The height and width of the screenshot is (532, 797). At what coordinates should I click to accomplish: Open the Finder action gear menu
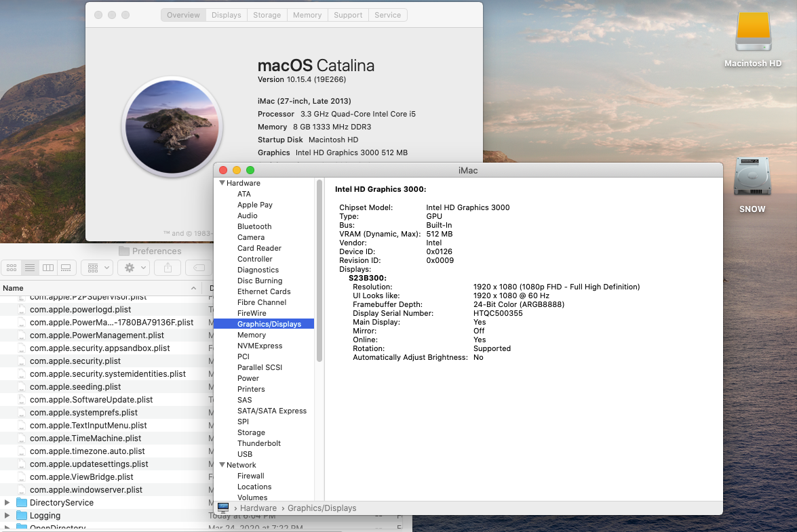(135, 268)
